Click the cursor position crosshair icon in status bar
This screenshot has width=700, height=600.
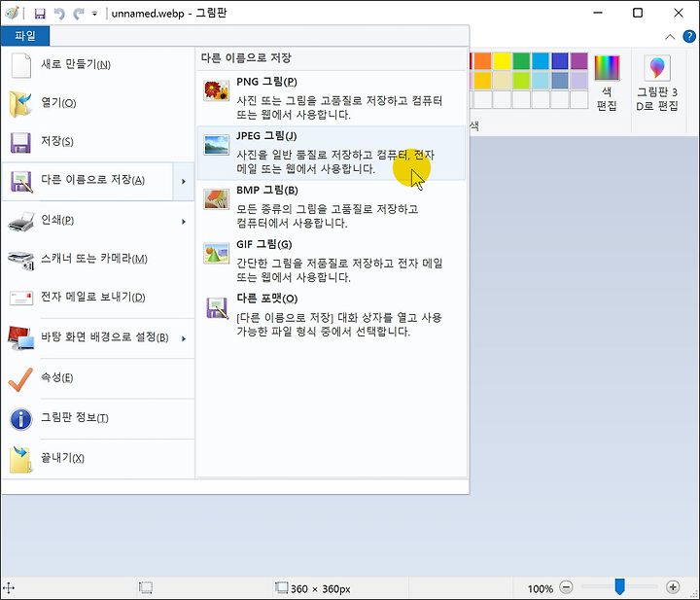click(9, 588)
